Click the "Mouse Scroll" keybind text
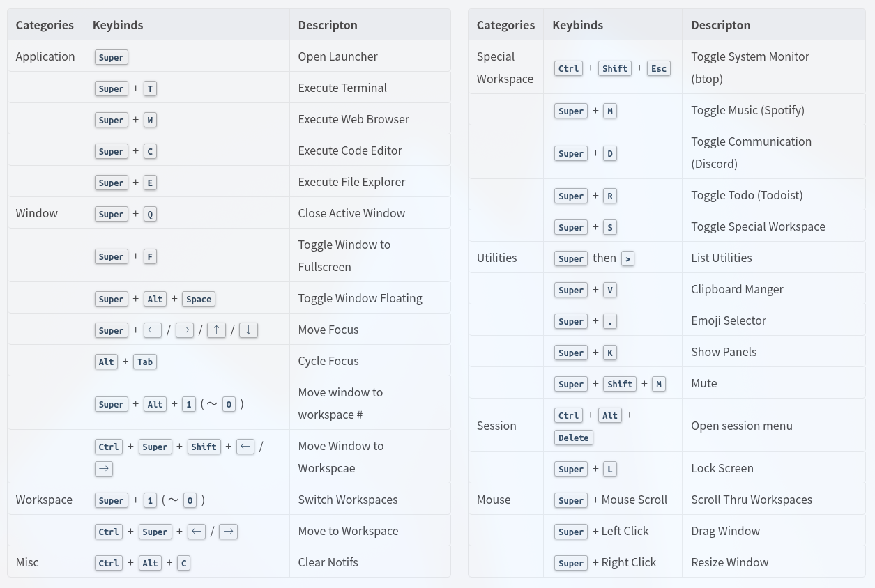Screen dimensions: 875x588 634,500
